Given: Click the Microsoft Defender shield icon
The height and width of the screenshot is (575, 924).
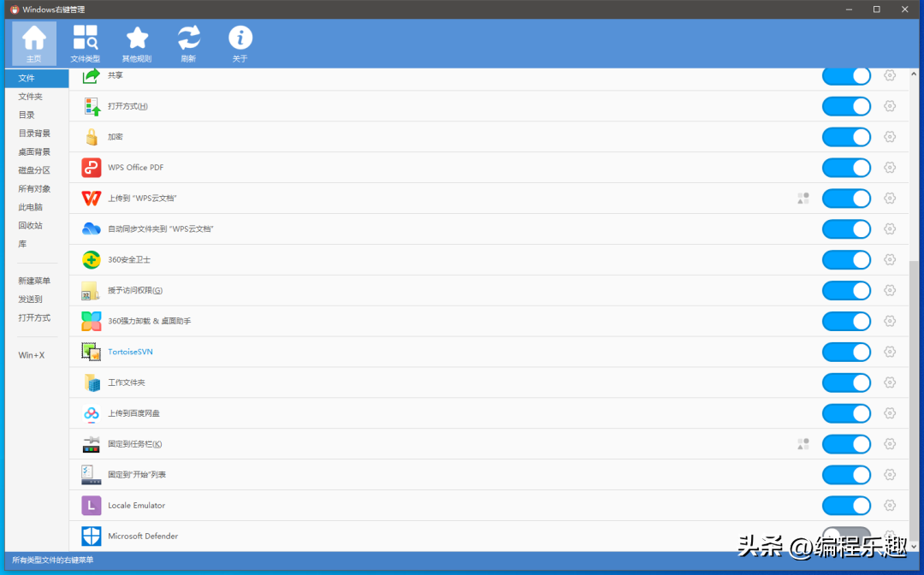Looking at the screenshot, I should 92,536.
